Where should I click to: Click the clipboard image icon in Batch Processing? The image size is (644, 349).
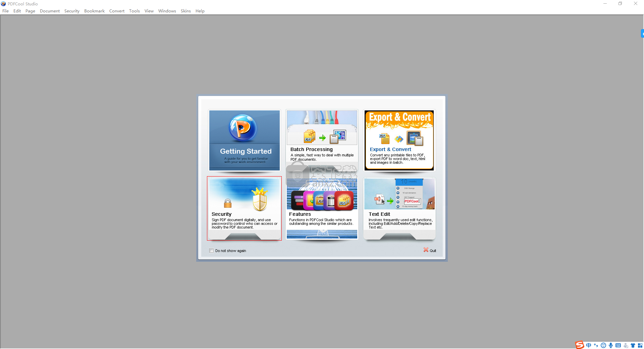coord(338,137)
